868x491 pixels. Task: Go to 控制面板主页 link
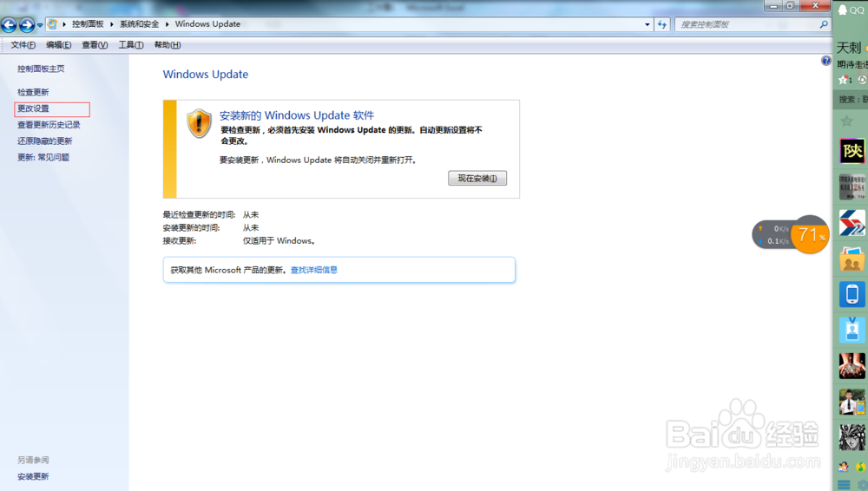pyautogui.click(x=41, y=69)
